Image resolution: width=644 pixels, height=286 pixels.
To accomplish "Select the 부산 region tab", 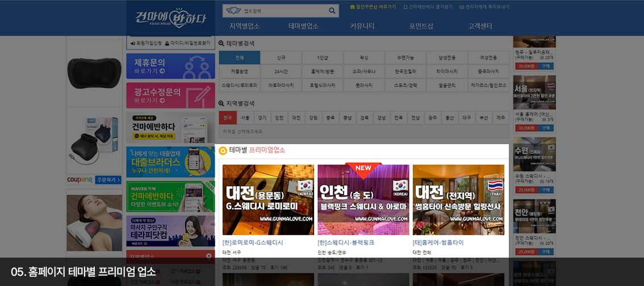I will [x=483, y=118].
